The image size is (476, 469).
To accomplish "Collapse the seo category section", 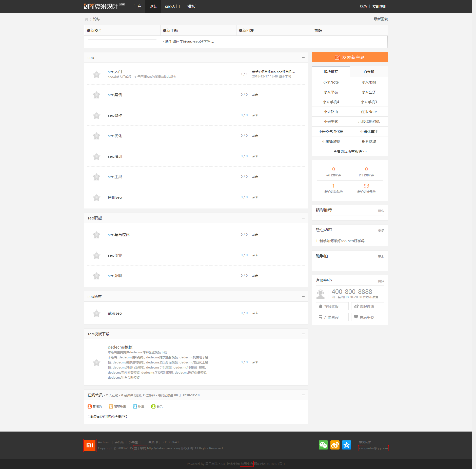I will [x=303, y=58].
